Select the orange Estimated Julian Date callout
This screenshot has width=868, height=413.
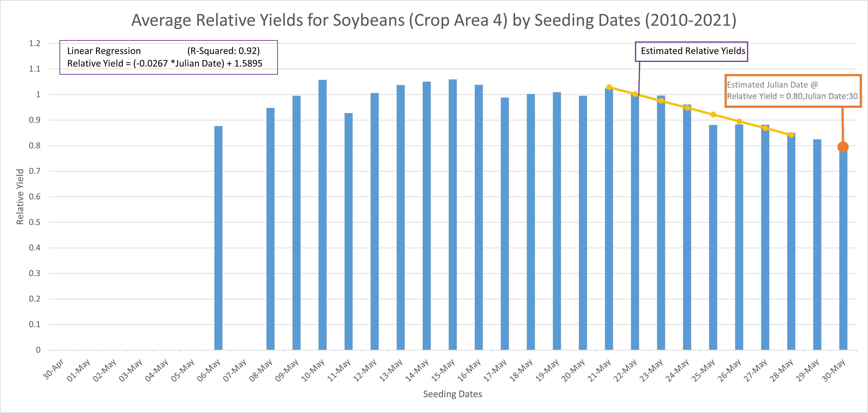(793, 91)
